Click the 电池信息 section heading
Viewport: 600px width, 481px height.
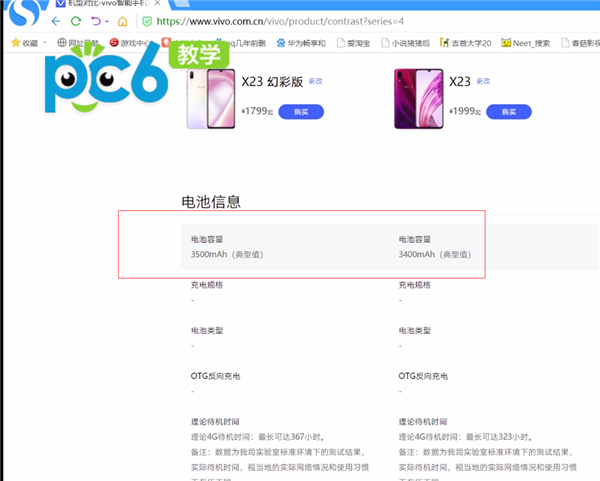pos(211,202)
